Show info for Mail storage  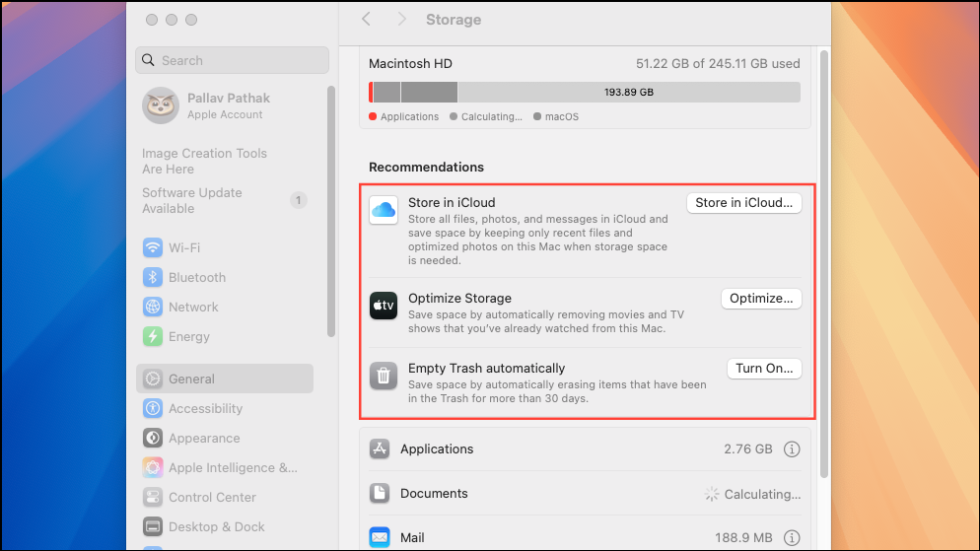click(792, 538)
